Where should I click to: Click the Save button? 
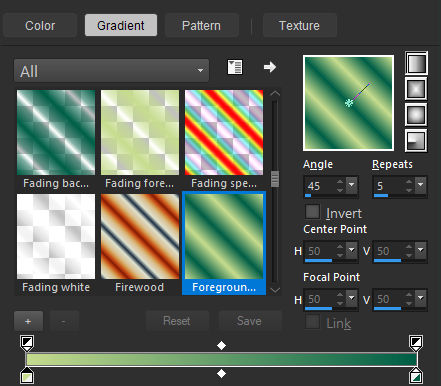[x=249, y=321]
